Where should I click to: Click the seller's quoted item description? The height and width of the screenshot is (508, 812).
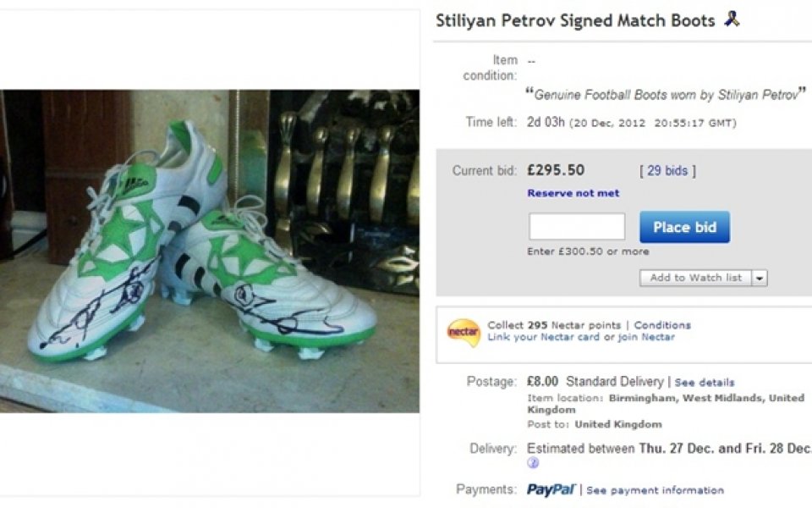pyautogui.click(x=666, y=95)
